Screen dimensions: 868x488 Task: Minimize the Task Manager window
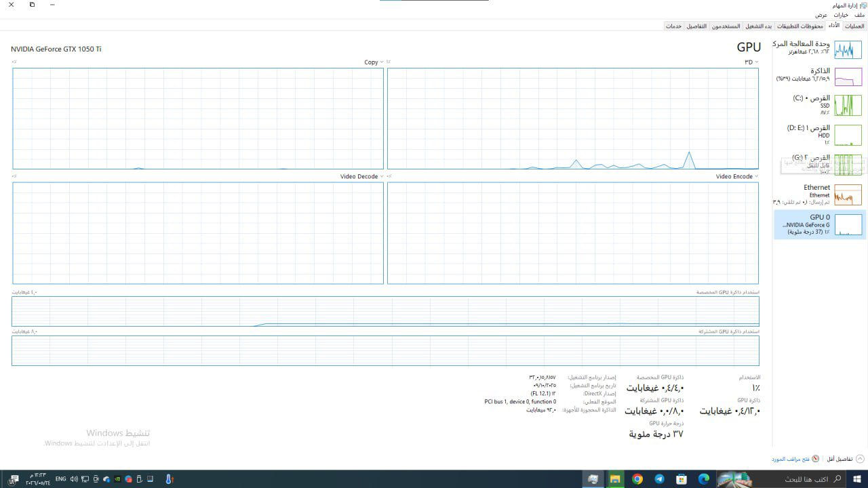54,5
